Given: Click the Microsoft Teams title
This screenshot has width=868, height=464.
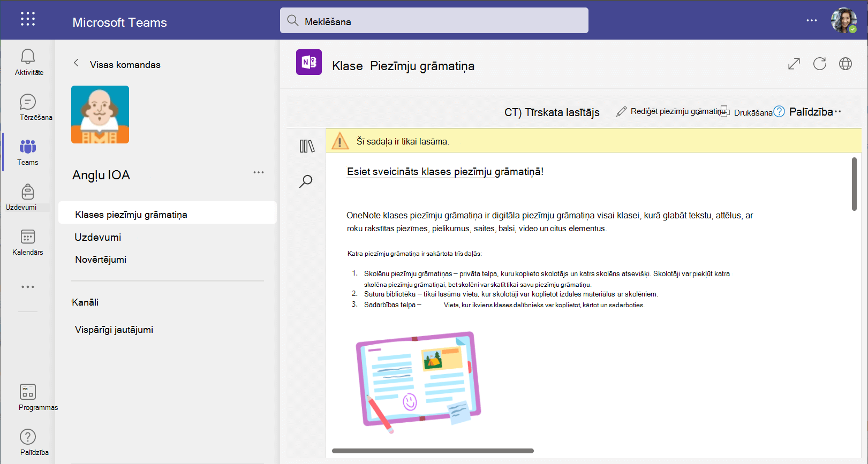Looking at the screenshot, I should (x=119, y=22).
